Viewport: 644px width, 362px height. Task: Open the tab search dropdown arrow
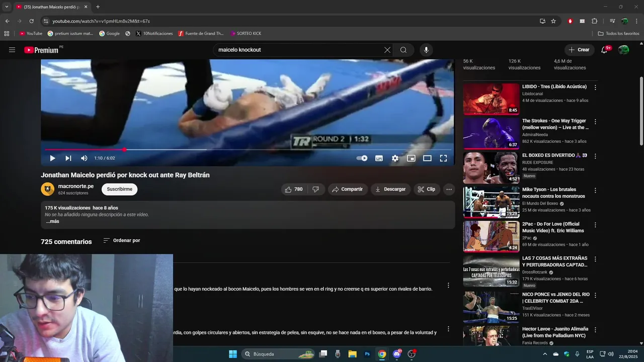[x=7, y=7]
